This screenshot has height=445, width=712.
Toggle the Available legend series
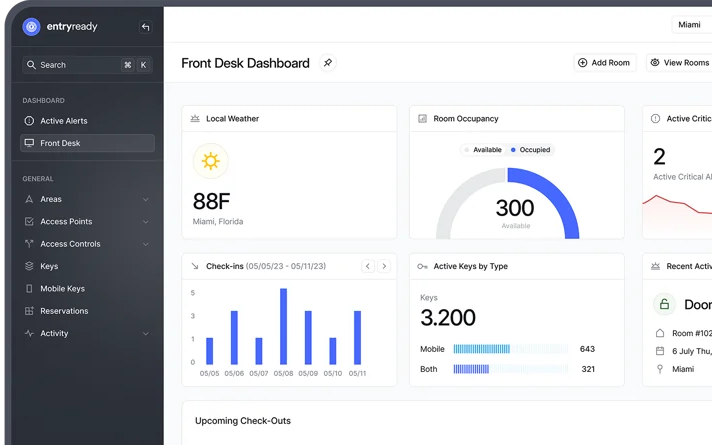(x=482, y=150)
